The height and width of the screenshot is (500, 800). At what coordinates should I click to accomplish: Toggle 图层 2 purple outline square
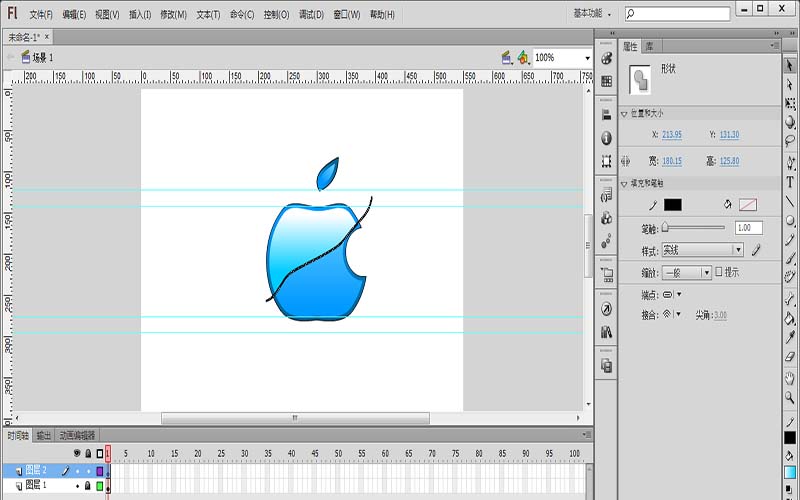click(x=100, y=471)
